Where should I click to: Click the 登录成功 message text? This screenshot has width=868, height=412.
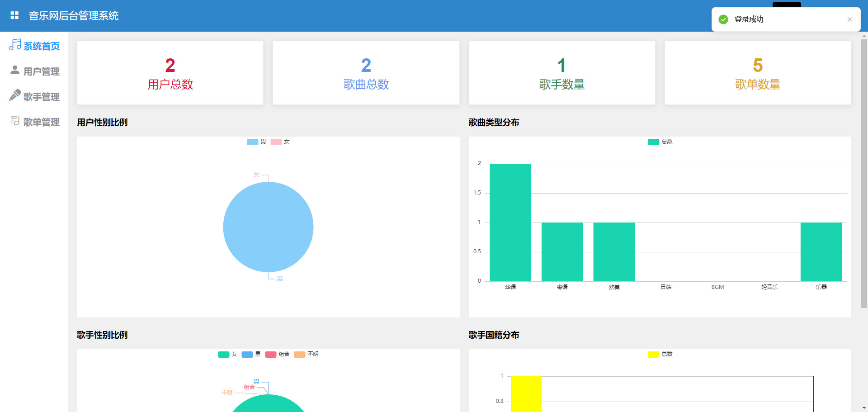tap(749, 19)
